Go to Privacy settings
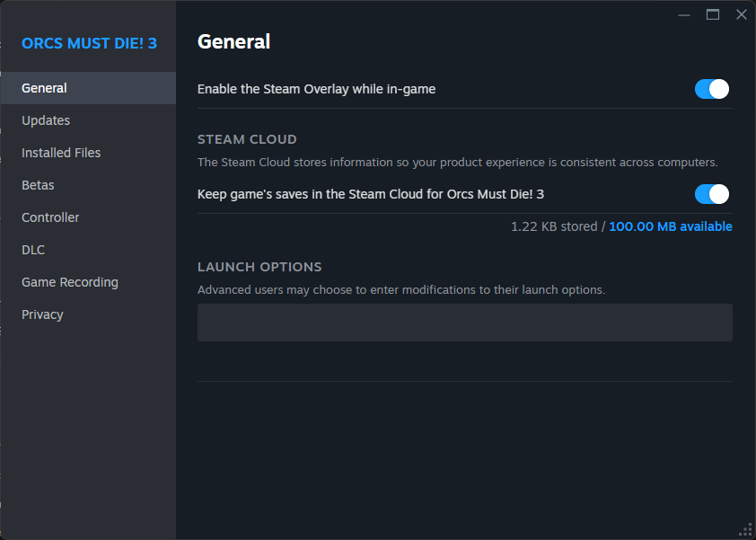This screenshot has height=540, width=756. (88, 314)
